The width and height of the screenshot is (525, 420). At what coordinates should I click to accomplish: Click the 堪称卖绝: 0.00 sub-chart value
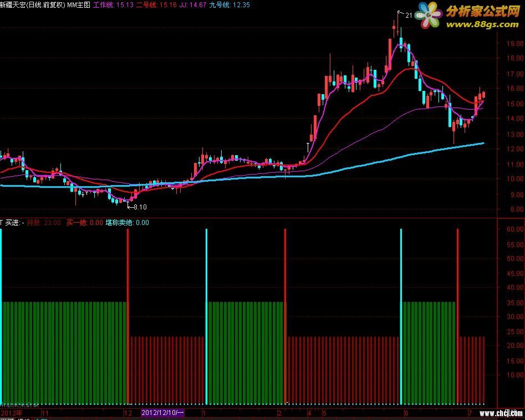point(128,223)
